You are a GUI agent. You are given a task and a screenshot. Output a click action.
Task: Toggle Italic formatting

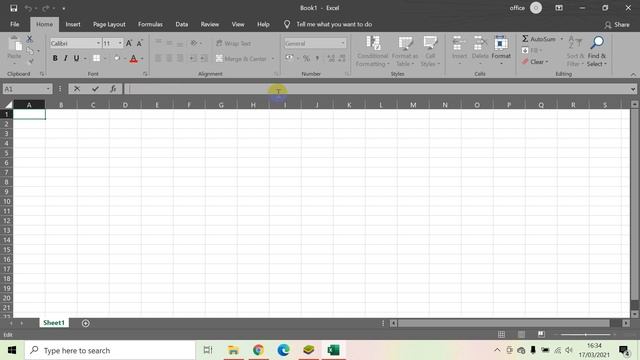(x=65, y=58)
